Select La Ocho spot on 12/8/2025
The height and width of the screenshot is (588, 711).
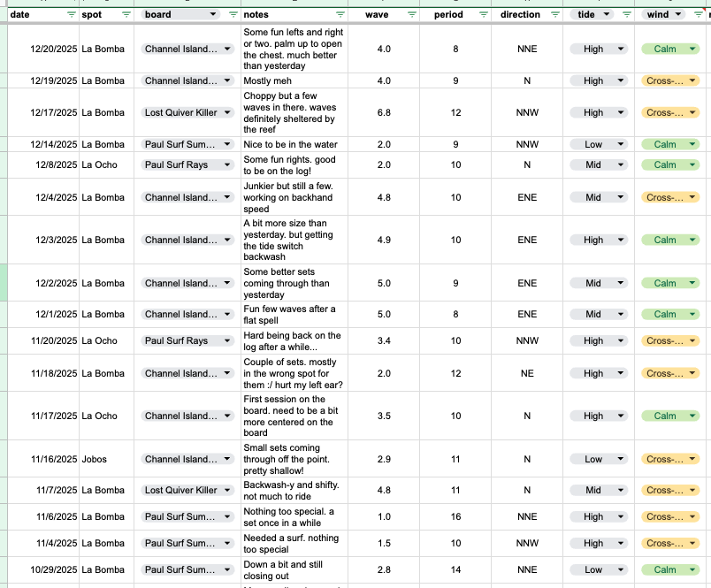tap(106, 164)
